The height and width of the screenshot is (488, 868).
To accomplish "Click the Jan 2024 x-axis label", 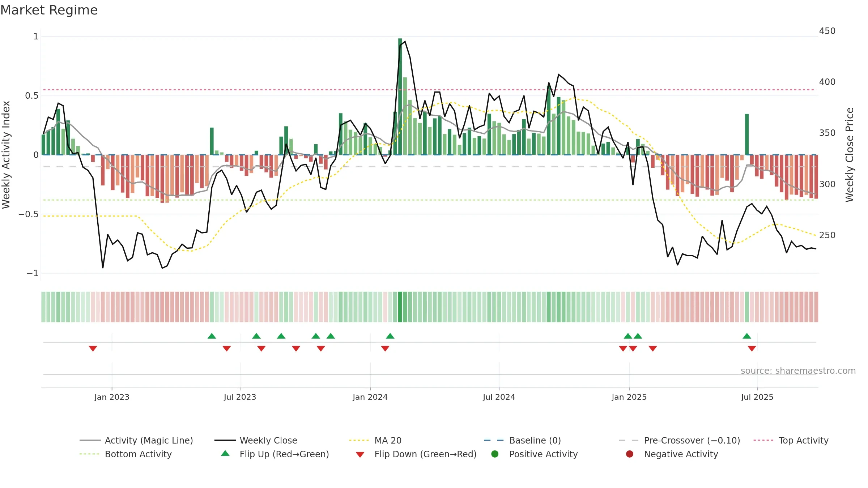I will point(370,397).
